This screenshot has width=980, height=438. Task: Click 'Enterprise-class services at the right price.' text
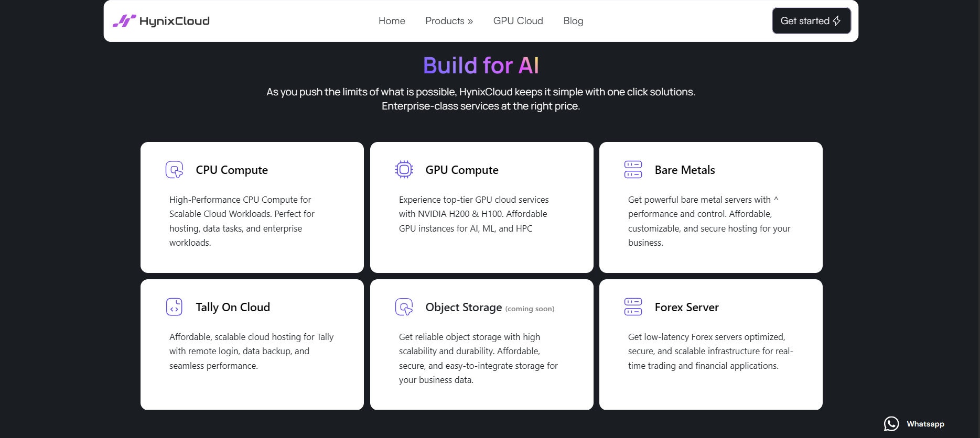pyautogui.click(x=481, y=106)
